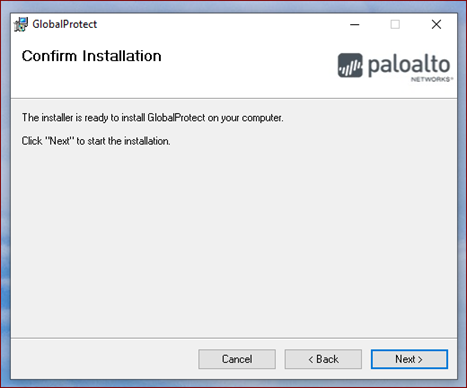
Task: Click the "Confirm Installation" heading
Action: (92, 56)
